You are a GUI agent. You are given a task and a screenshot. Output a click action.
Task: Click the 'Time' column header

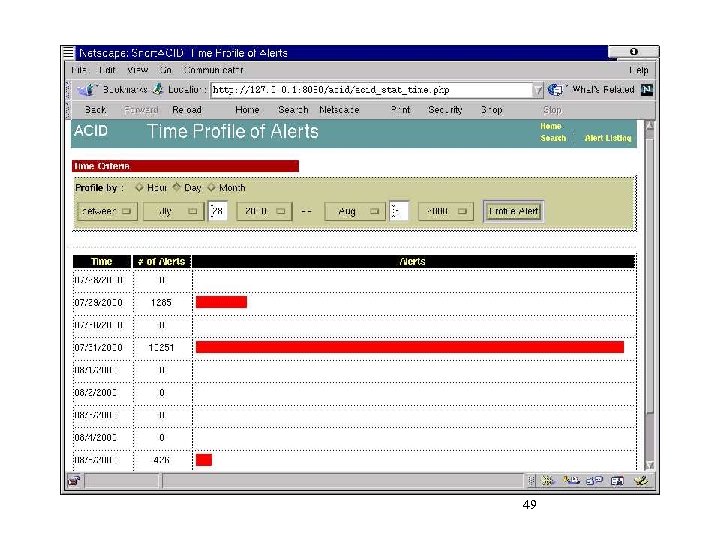[101, 261]
